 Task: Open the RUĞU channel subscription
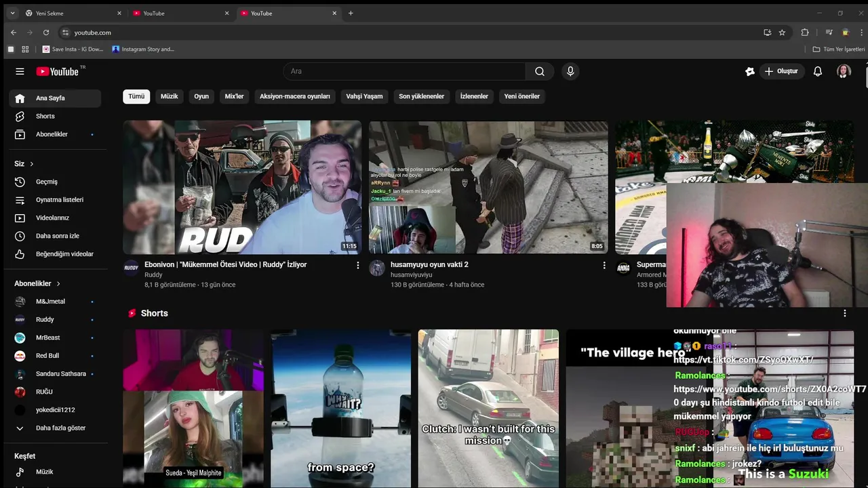click(55, 392)
